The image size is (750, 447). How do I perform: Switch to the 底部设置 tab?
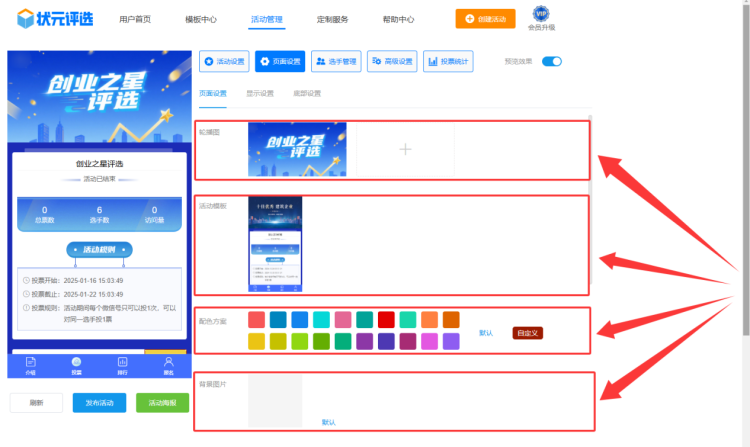tap(307, 93)
